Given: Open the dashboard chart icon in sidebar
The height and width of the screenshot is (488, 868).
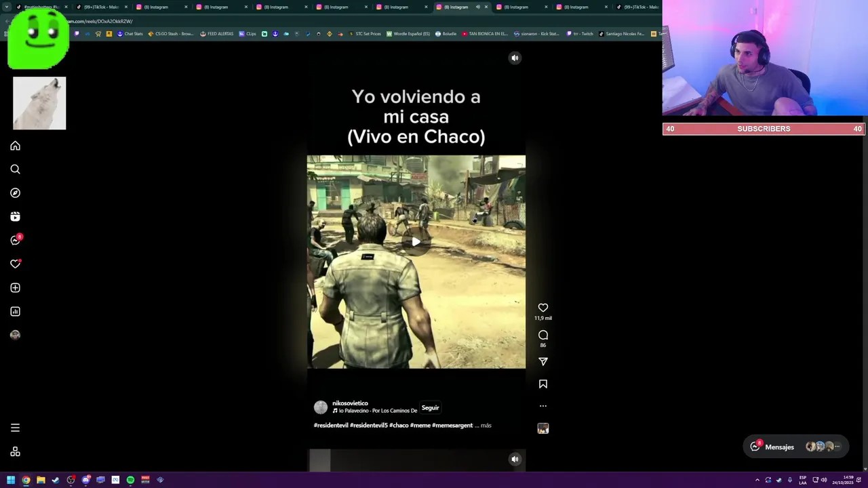Looking at the screenshot, I should tap(15, 312).
